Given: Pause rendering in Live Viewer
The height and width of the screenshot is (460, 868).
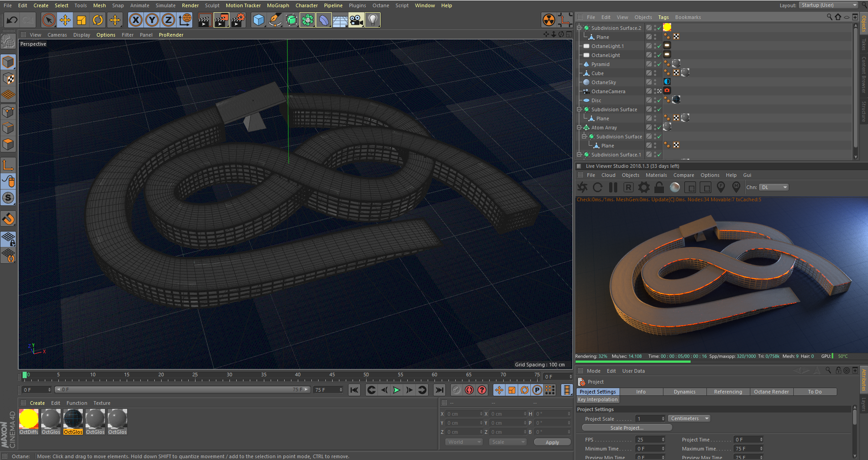Looking at the screenshot, I should [x=613, y=187].
